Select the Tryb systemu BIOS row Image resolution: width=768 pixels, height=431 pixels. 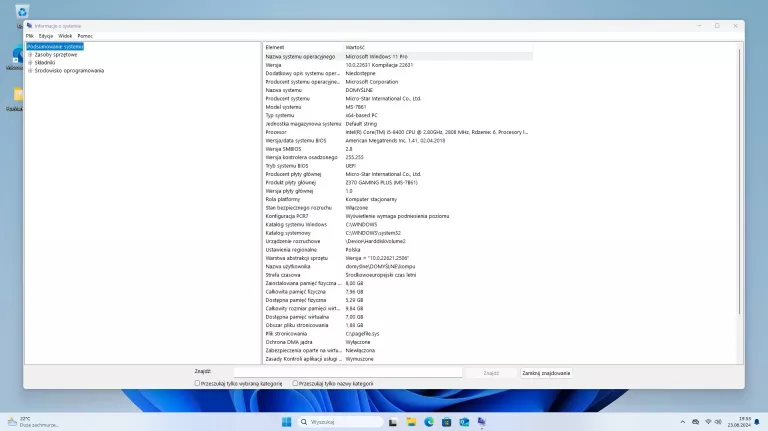398,166
